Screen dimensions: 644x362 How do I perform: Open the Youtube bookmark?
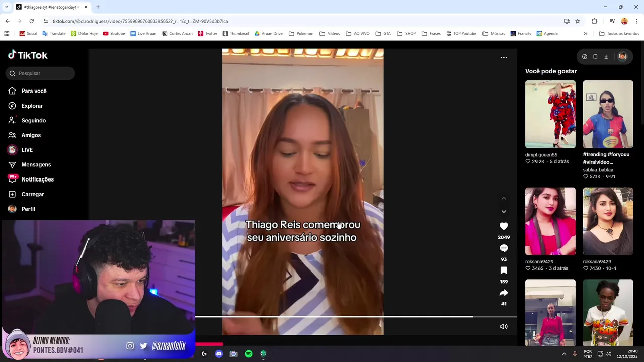(114, 34)
